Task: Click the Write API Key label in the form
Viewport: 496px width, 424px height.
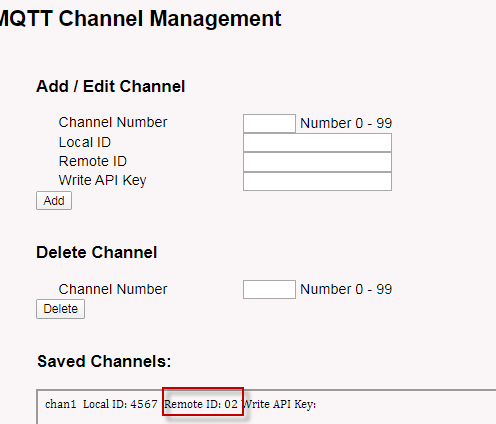Action: click(102, 181)
